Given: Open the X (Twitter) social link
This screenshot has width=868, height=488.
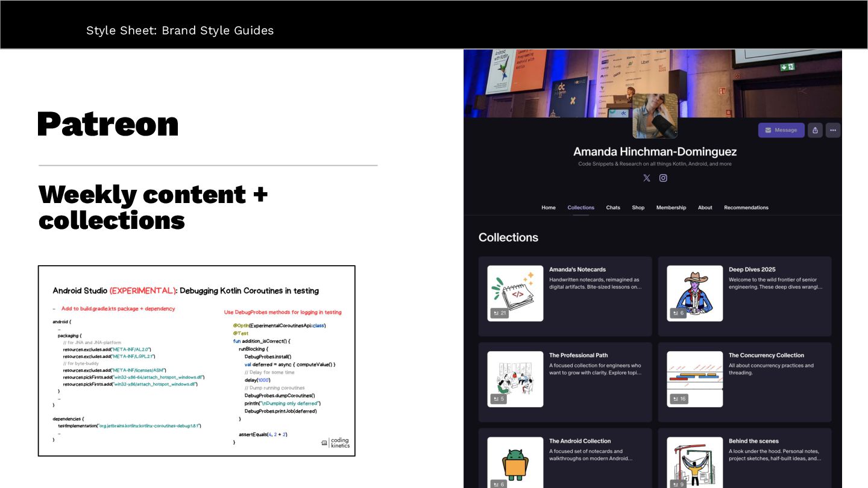Looking at the screenshot, I should 647,178.
